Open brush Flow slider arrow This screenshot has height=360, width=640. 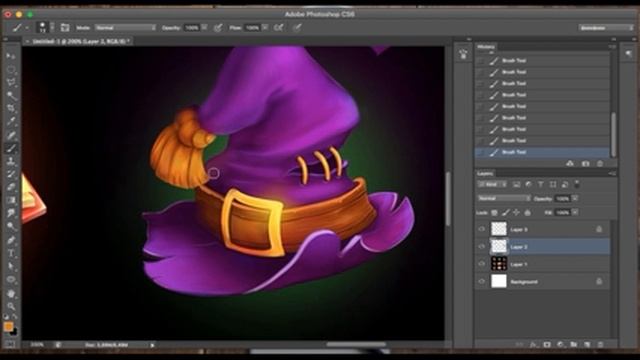coord(265,28)
